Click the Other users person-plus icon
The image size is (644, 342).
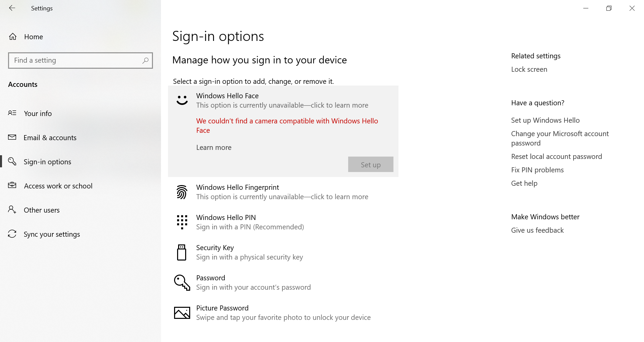(x=12, y=210)
